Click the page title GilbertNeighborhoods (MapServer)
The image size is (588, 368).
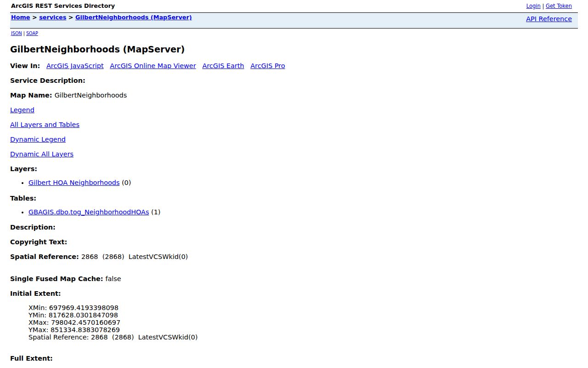97,49
